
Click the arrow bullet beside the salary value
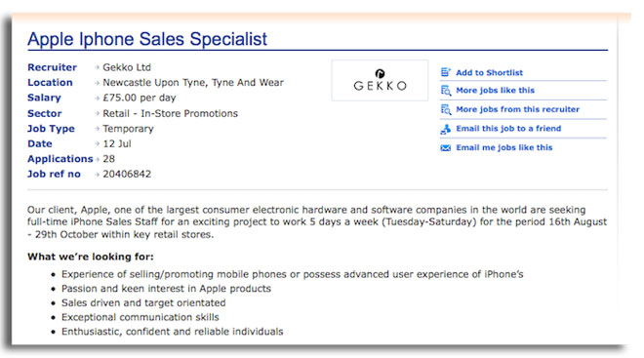click(x=97, y=98)
